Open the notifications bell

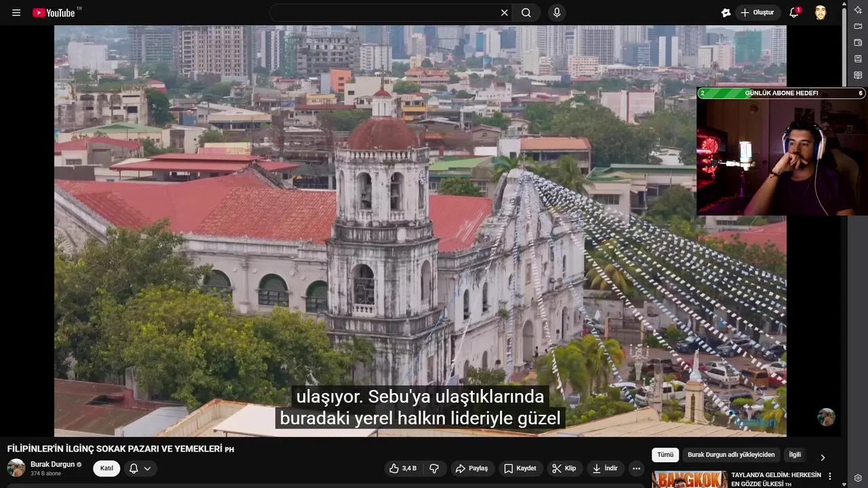pyautogui.click(x=794, y=13)
